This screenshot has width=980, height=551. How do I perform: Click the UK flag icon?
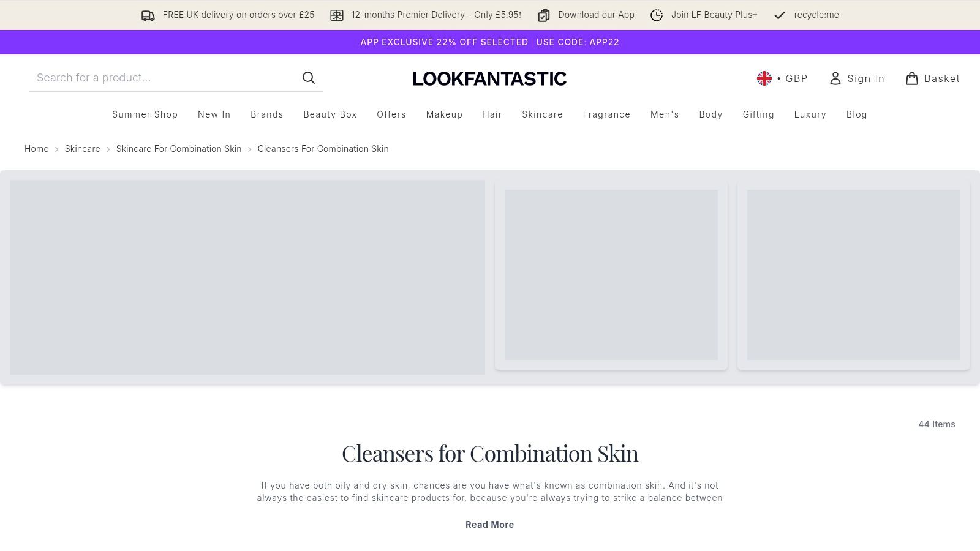[764, 78]
